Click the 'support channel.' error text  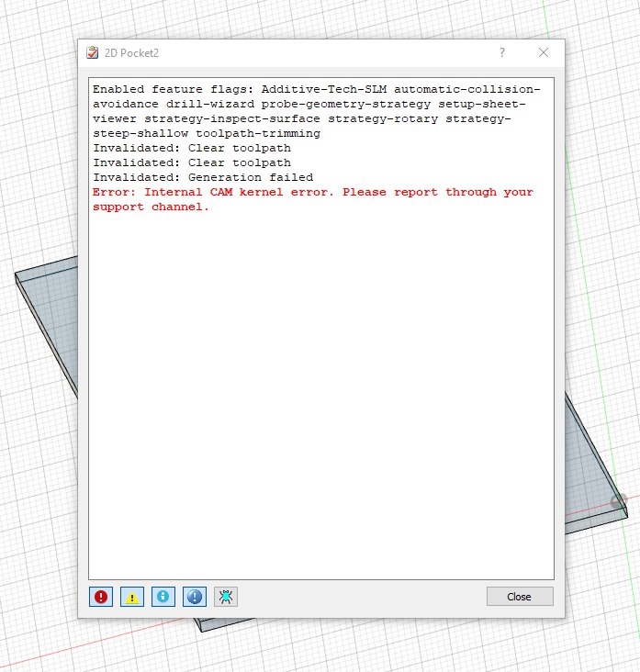click(151, 207)
